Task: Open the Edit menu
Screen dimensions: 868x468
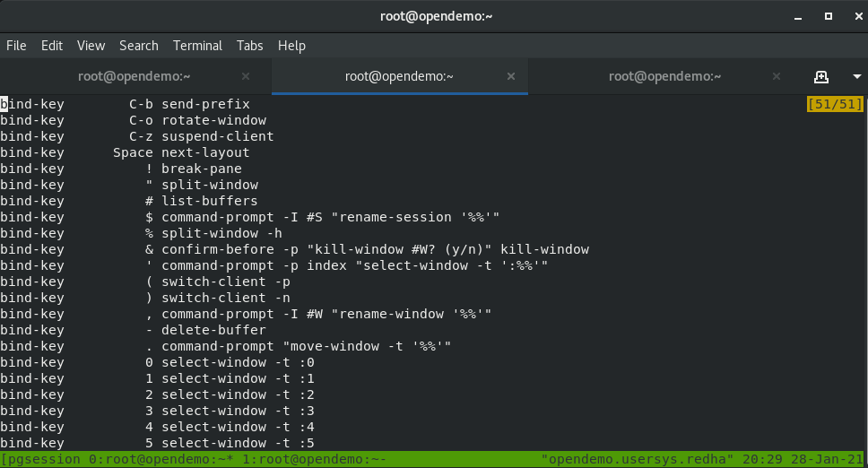Action: coord(52,46)
